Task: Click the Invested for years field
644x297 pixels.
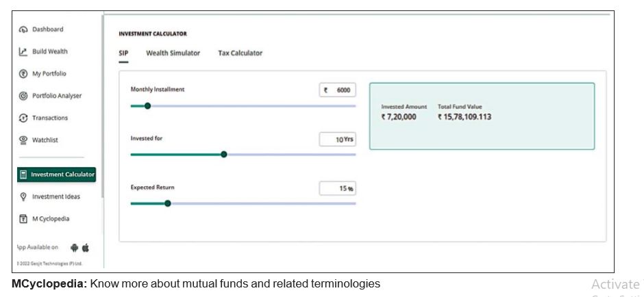Action: click(337, 140)
